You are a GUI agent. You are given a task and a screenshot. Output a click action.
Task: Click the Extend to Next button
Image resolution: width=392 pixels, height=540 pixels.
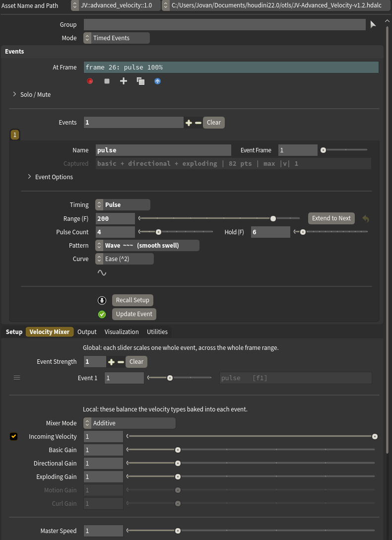tap(331, 218)
